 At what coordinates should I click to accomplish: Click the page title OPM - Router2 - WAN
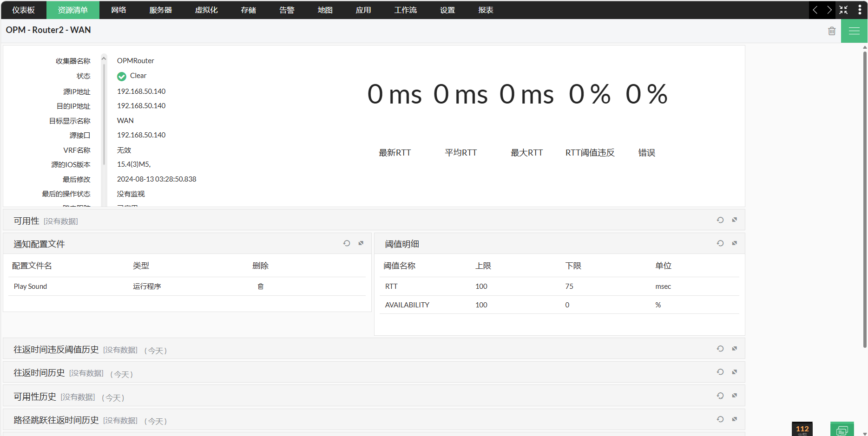pos(48,30)
